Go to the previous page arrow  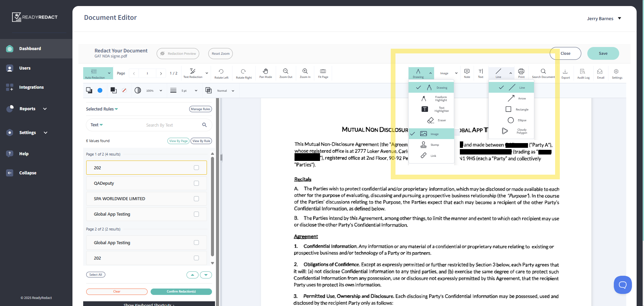(134, 73)
